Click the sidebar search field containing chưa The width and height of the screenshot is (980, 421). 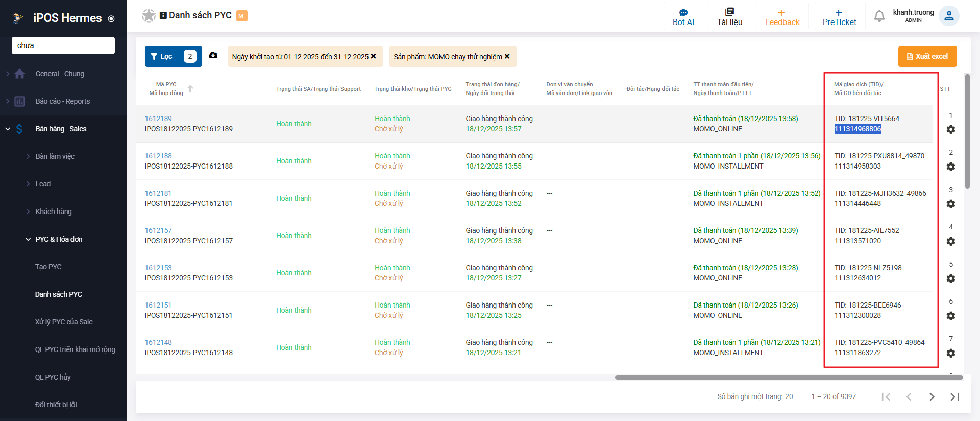click(63, 45)
